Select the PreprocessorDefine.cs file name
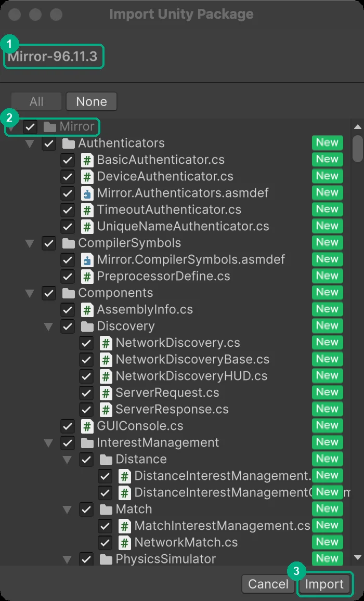Viewport: 364px width, 601px height. pyautogui.click(x=163, y=276)
